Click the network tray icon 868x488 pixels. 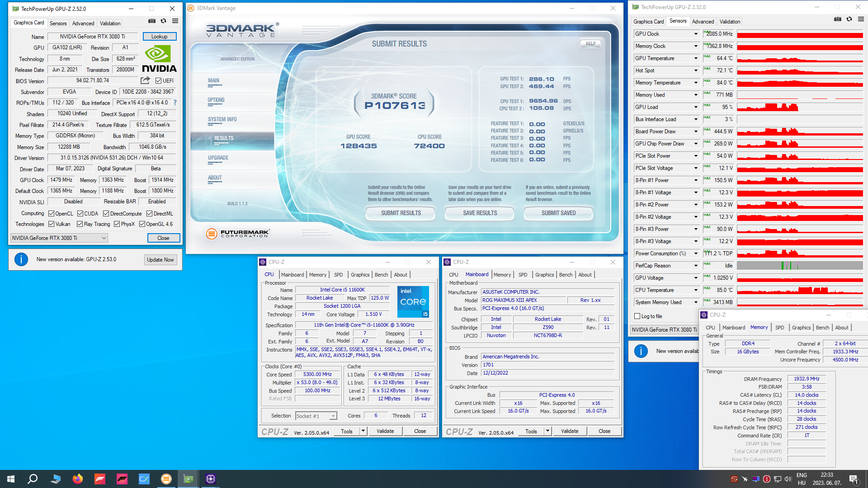pyautogui.click(x=778, y=479)
